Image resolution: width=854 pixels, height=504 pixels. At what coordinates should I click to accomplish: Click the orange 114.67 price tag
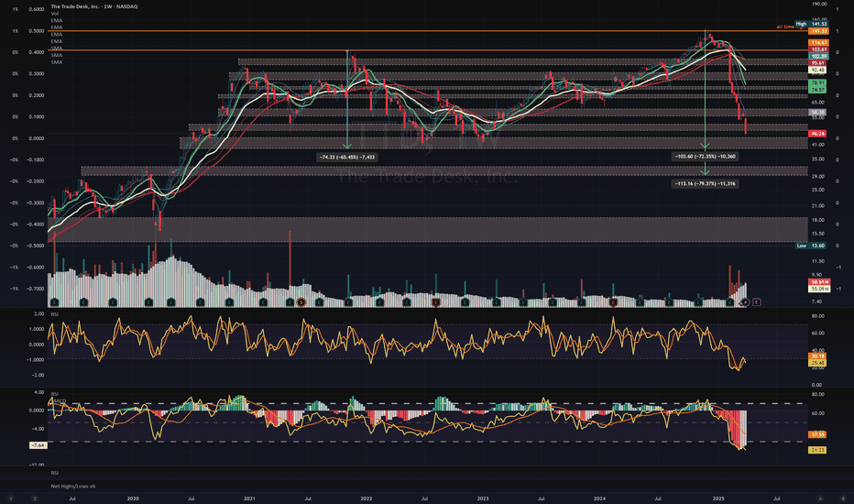[x=818, y=42]
